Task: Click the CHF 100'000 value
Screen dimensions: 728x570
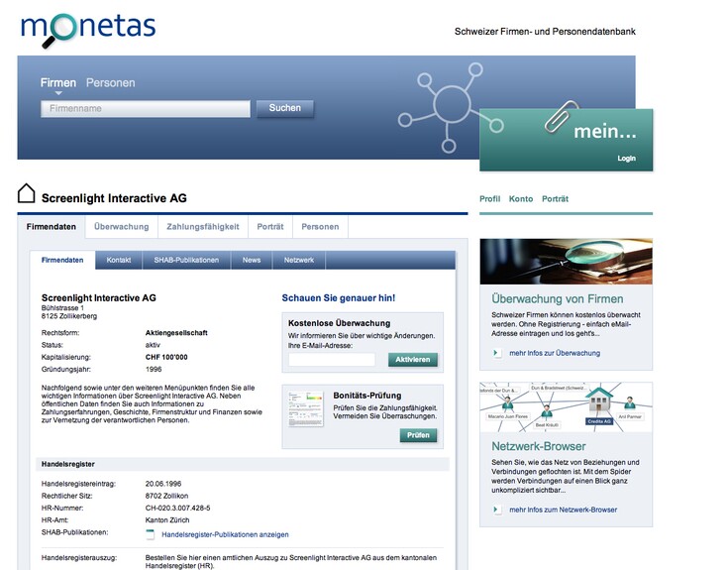Action: [x=166, y=357]
